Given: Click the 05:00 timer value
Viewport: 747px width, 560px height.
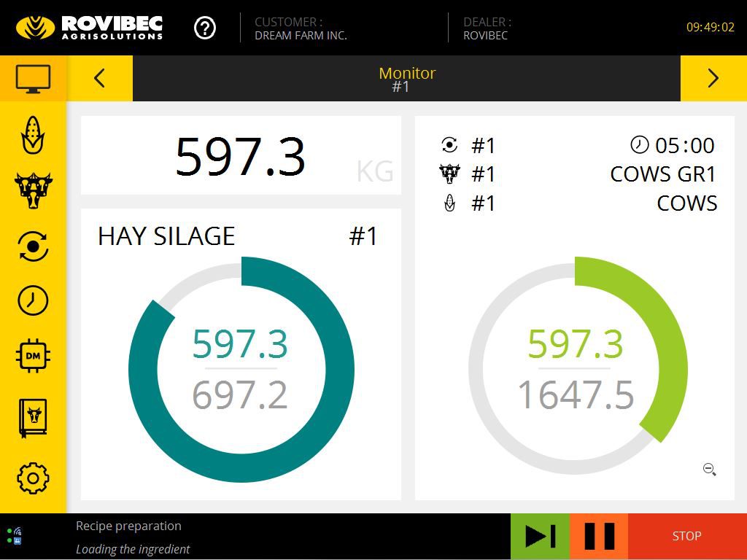Looking at the screenshot, I should [684, 145].
